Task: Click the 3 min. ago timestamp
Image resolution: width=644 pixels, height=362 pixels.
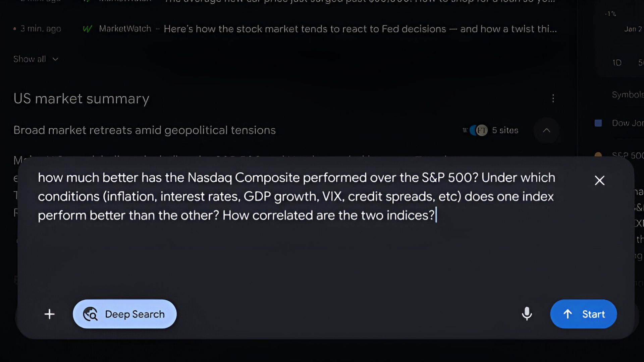Action: (41, 29)
